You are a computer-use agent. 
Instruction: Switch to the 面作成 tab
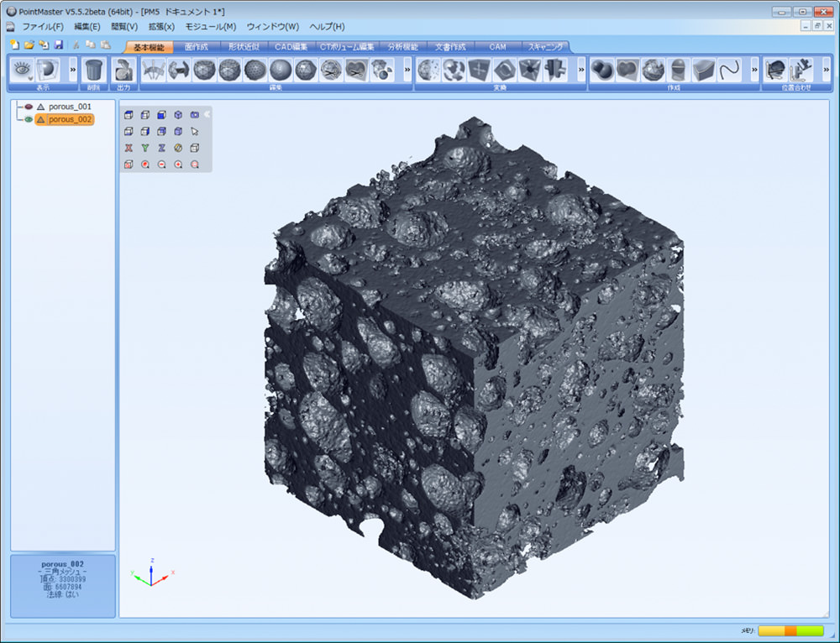click(x=196, y=47)
